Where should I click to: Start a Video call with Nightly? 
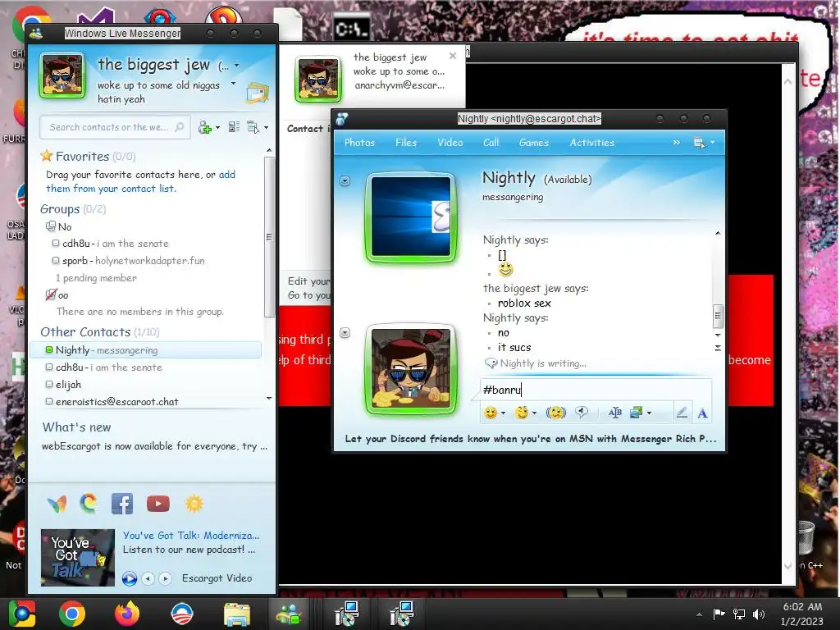[x=450, y=143]
